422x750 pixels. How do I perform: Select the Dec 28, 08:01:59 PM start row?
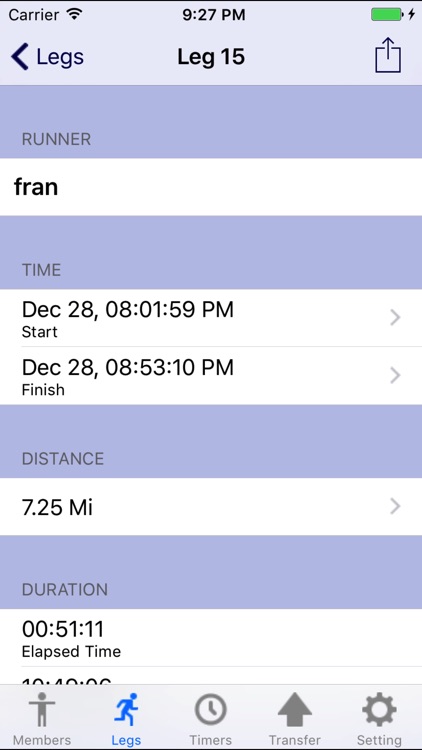point(211,318)
